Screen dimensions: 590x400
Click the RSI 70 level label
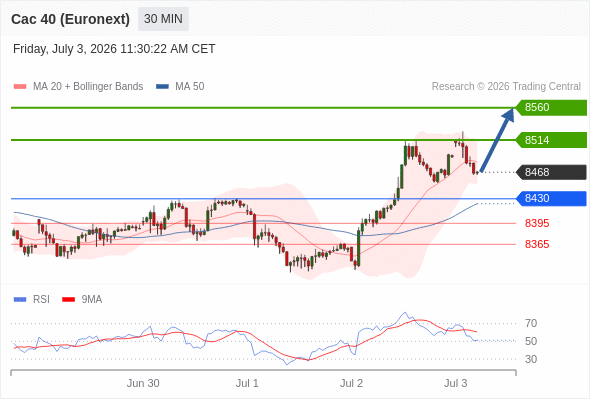(x=531, y=323)
